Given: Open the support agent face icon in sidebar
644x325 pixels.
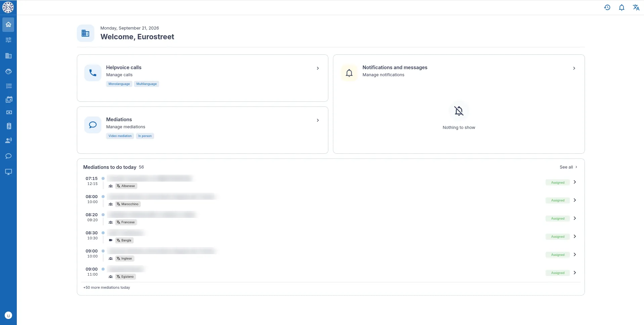Looking at the screenshot, I should (x=8, y=71).
